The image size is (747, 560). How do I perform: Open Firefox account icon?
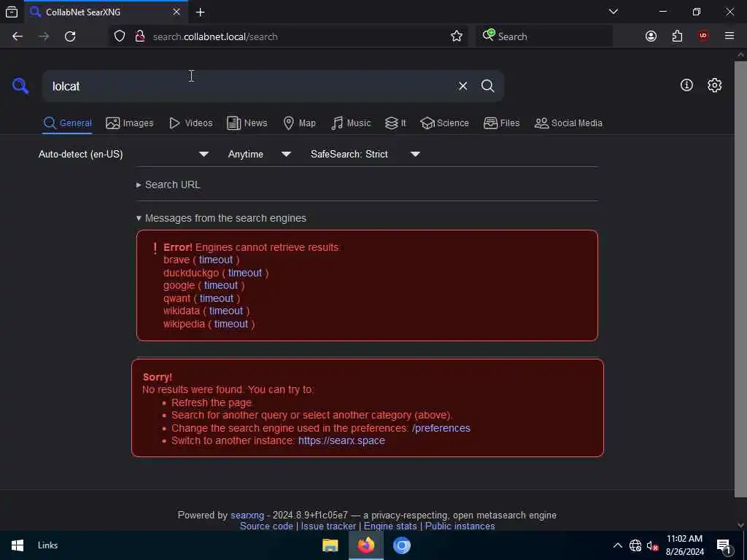[651, 36]
